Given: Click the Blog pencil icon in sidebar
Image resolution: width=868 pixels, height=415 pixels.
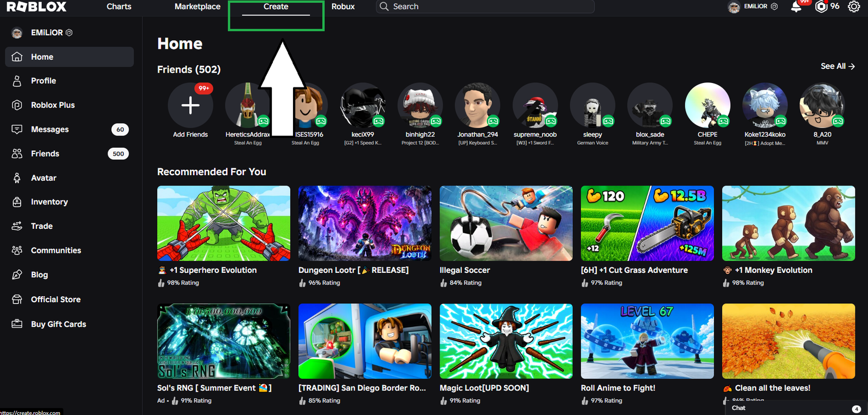Looking at the screenshot, I should pyautogui.click(x=17, y=274).
